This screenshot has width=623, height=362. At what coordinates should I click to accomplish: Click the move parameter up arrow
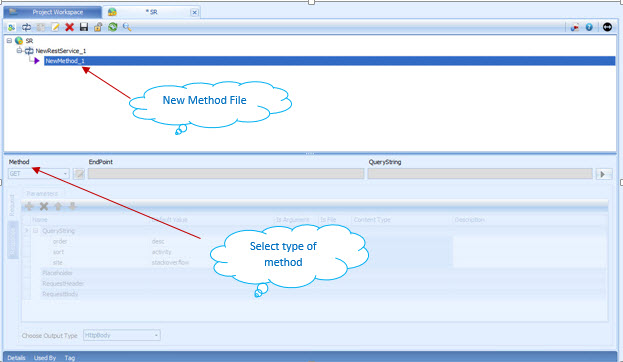point(58,206)
